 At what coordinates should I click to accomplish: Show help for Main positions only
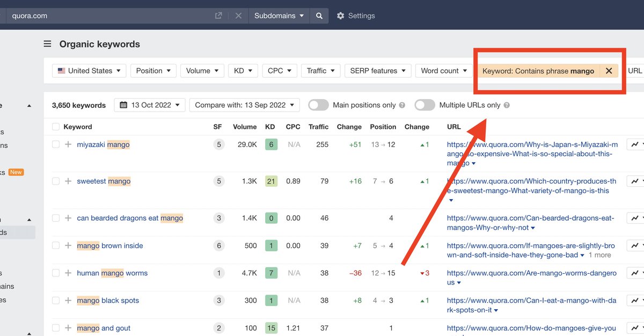click(x=402, y=105)
